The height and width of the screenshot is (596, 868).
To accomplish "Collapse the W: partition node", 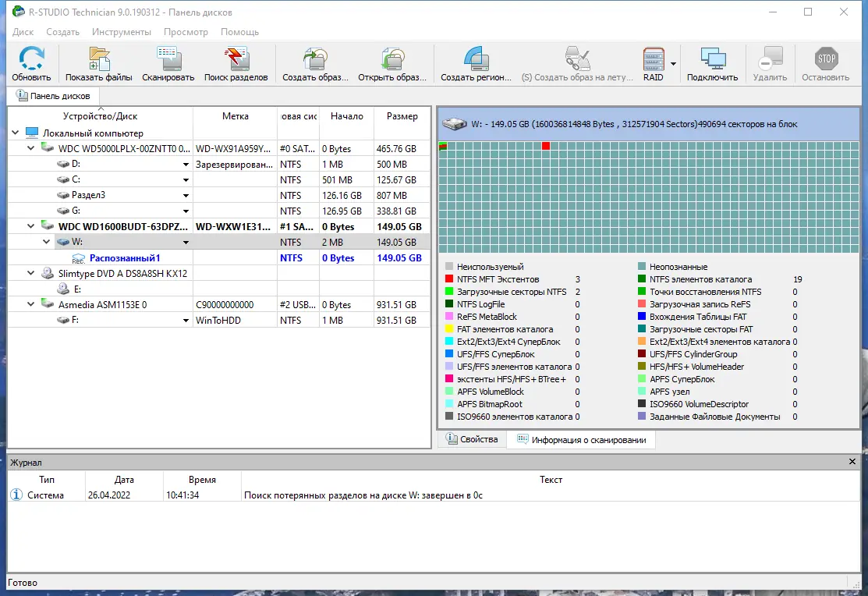I will pos(47,242).
